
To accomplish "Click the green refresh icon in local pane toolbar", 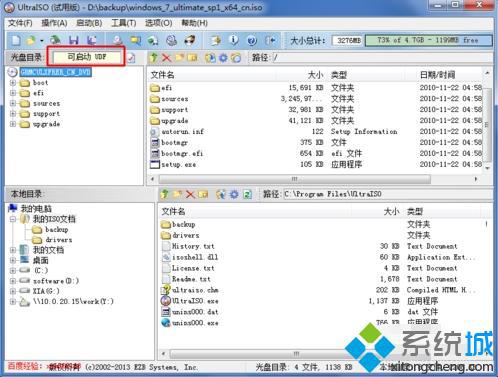I will (247, 194).
